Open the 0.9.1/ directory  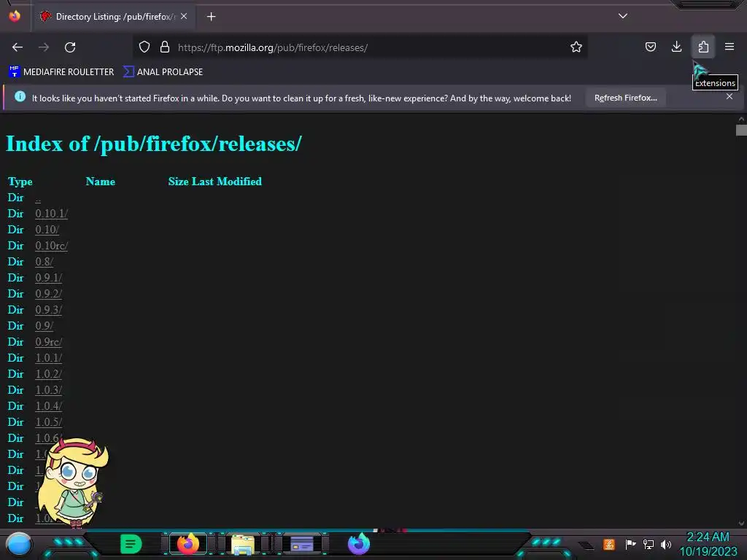click(49, 278)
